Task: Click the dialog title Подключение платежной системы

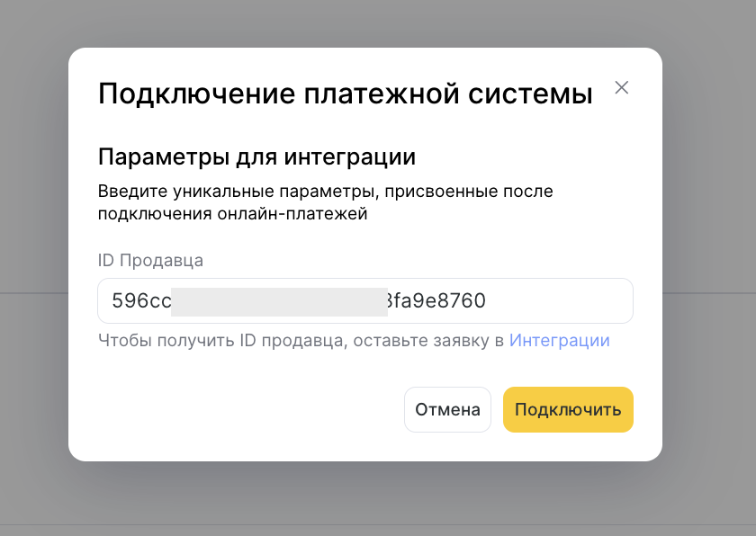Action: (x=345, y=94)
